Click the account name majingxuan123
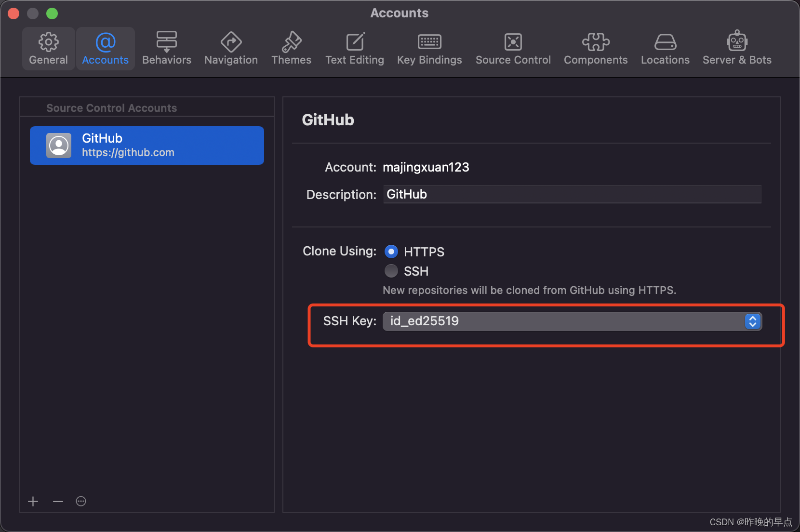 (x=426, y=167)
